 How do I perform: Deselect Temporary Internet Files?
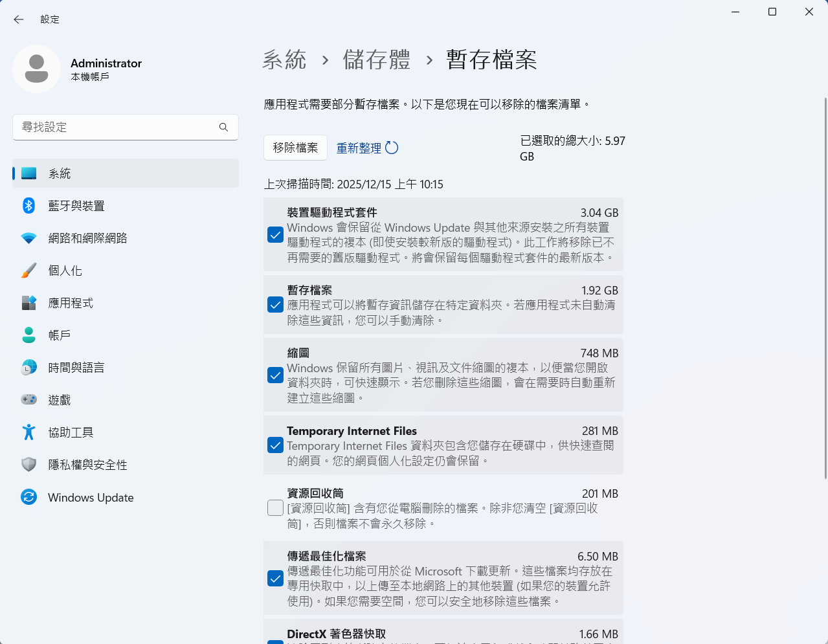[x=275, y=445]
